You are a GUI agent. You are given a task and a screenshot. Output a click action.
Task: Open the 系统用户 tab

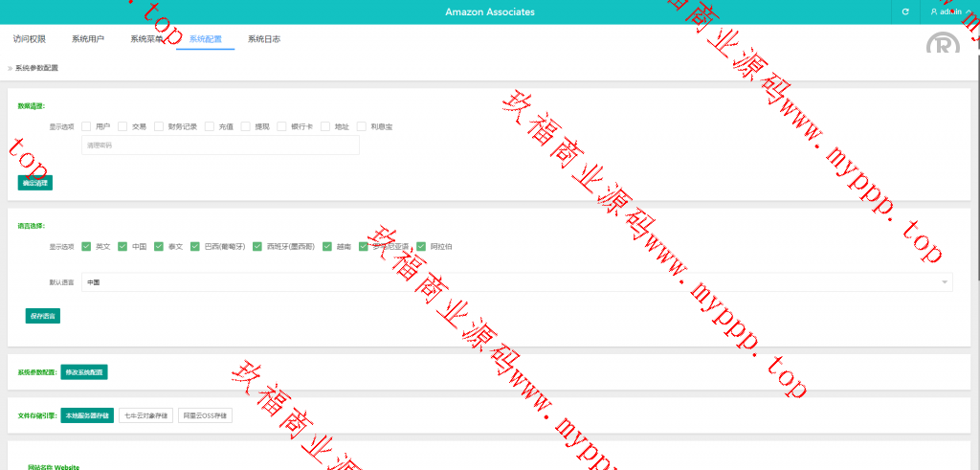(x=88, y=39)
